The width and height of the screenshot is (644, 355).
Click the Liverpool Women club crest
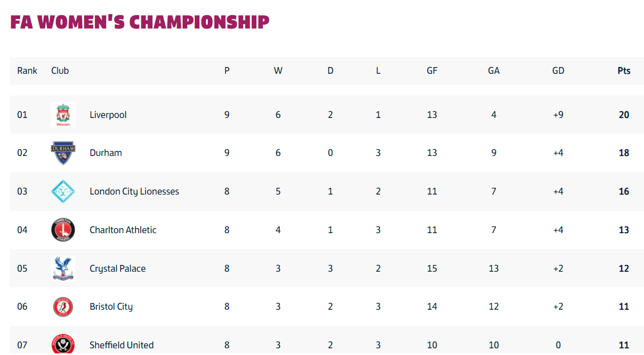pos(63,115)
